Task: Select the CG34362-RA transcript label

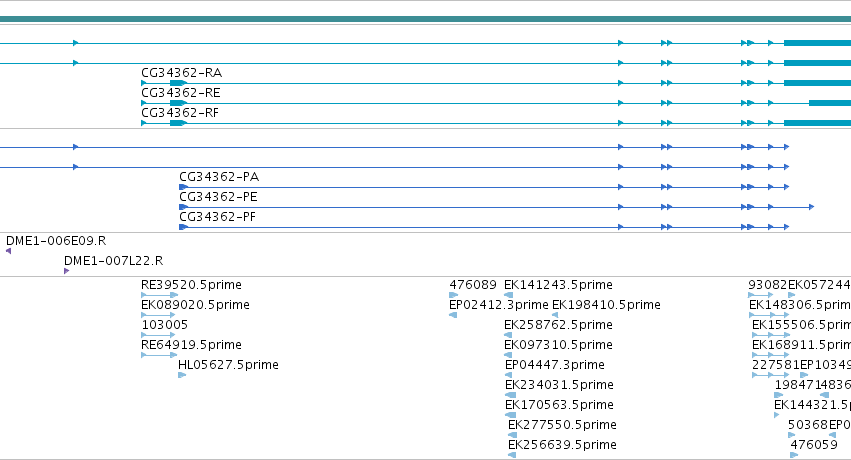Action: point(181,73)
